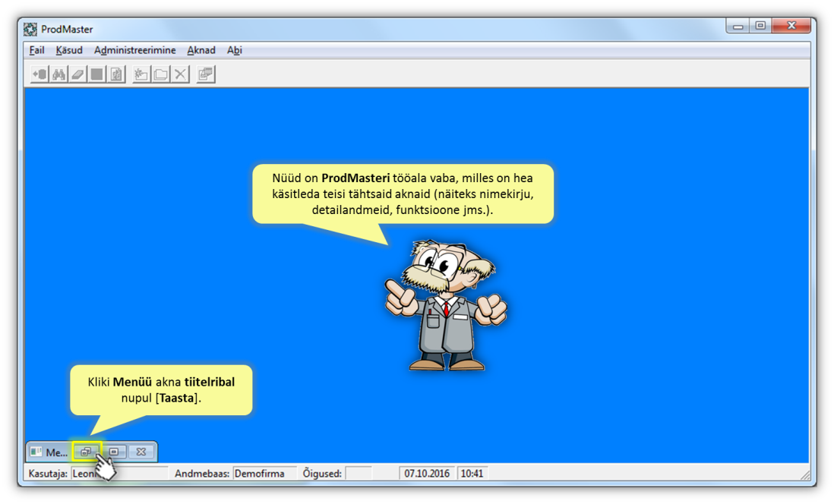
Task: Open the Käsud menu
Action: pos(69,50)
